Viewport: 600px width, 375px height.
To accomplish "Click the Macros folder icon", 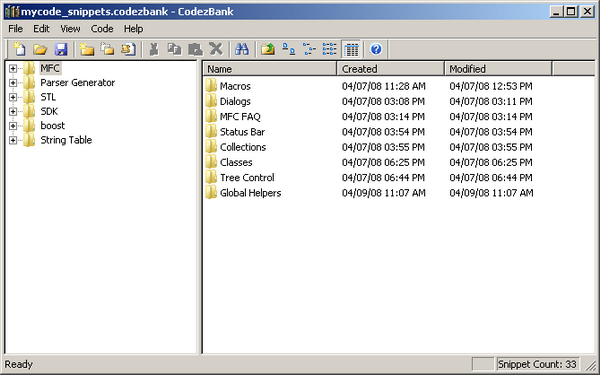I will [211, 86].
